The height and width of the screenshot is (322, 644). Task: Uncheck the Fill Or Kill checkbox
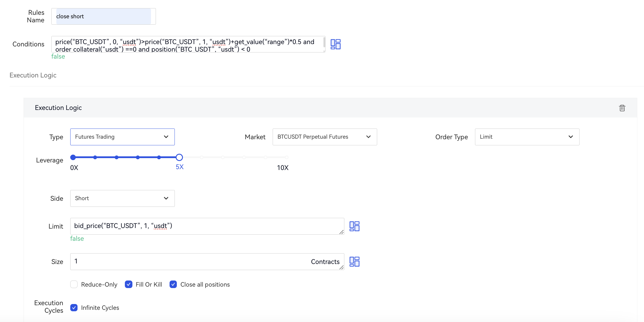129,284
